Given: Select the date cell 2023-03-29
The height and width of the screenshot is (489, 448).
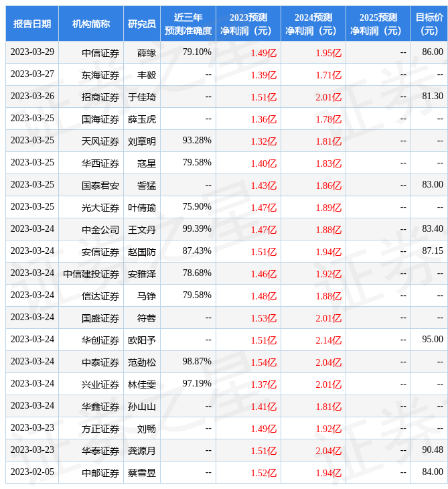Looking at the screenshot, I should pos(32,52).
